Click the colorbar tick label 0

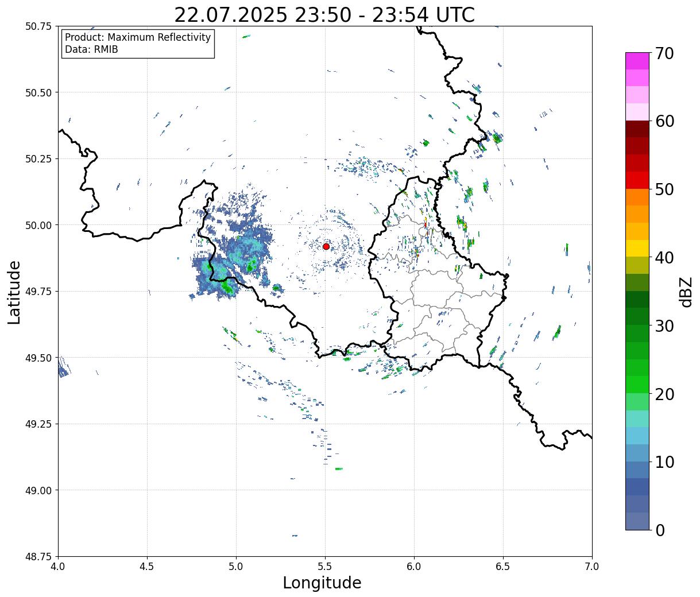[660, 530]
